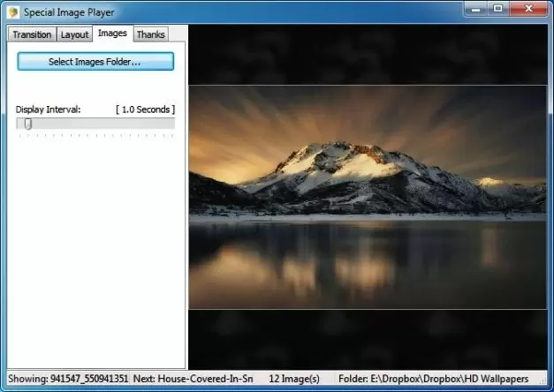Screen dimensions: 554x392
Task: Minimize the Special Image Player window
Action: [476, 9]
